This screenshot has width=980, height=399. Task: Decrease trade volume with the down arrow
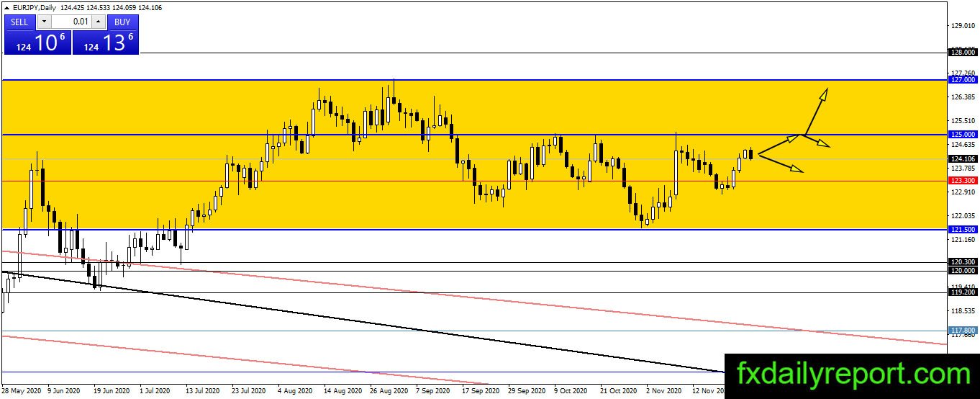point(43,22)
